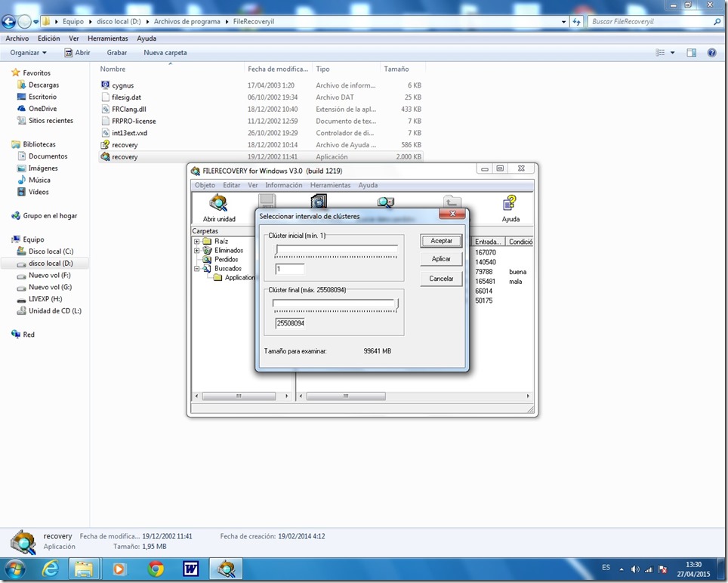The image size is (728, 583).
Task: Click the Aceptar button
Action: [x=441, y=241]
